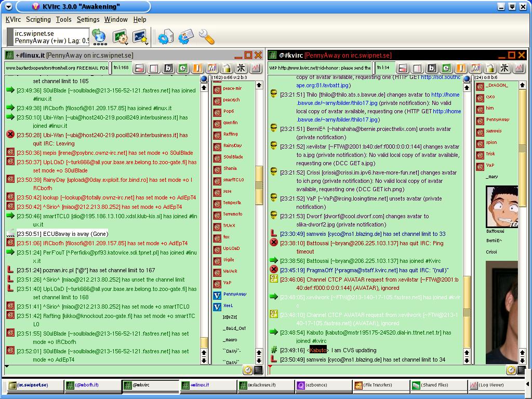Toggle split view in #kvirc window
532x399 pixels.
(x=403, y=68)
